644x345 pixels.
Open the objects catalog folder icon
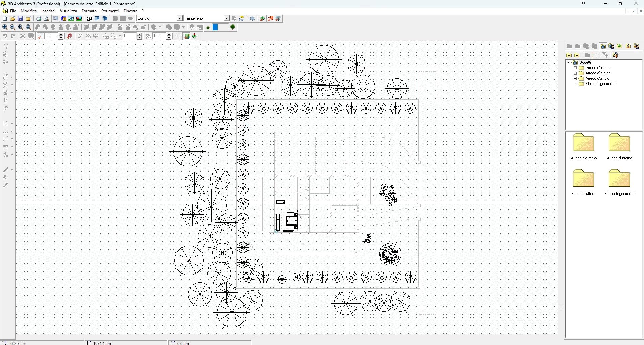coord(603,46)
